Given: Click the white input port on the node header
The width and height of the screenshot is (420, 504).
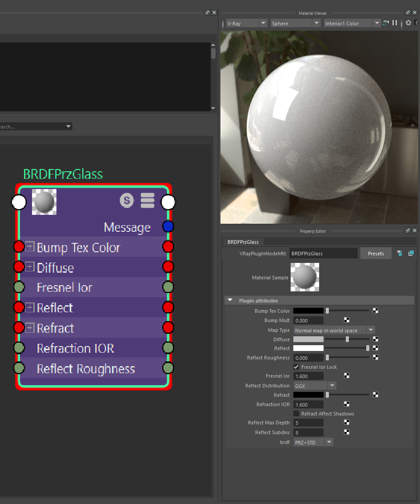Looking at the screenshot, I should 19,202.
